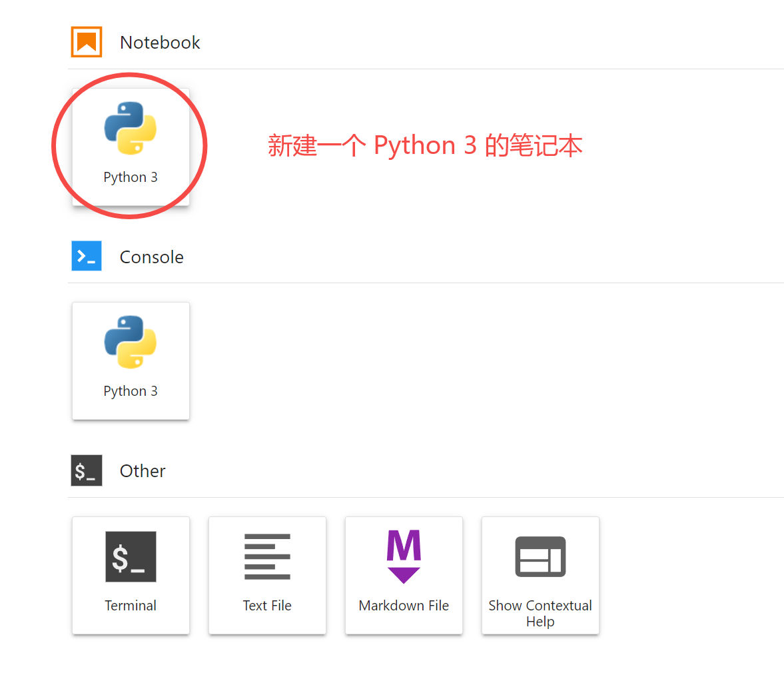This screenshot has height=675, width=784.
Task: Click the dark Other section icon
Action: pos(87,470)
